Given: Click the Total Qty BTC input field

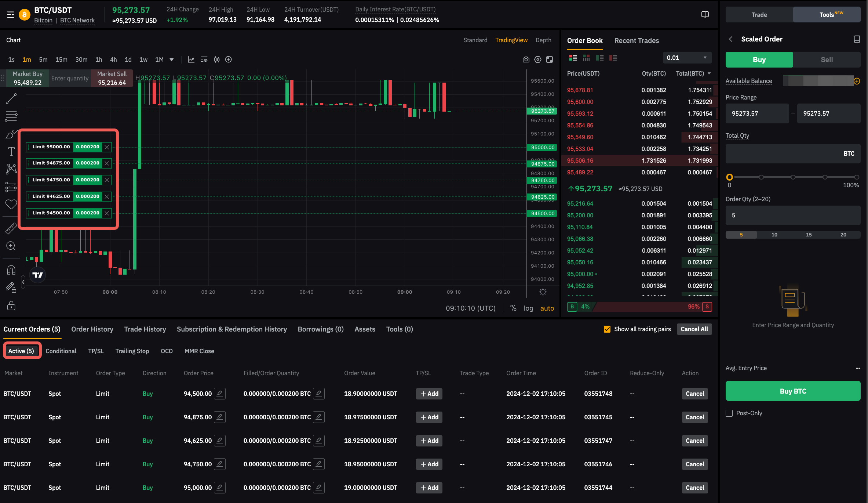Looking at the screenshot, I should coord(785,153).
